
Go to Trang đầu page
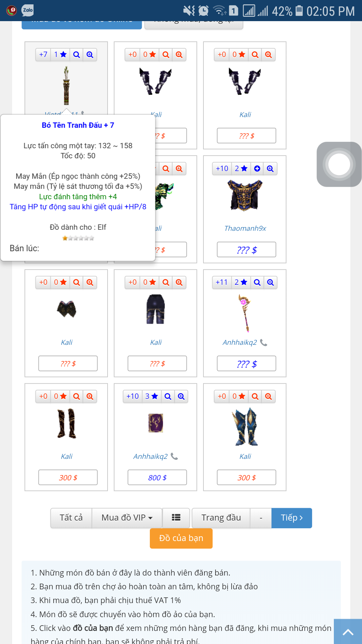[x=221, y=518]
